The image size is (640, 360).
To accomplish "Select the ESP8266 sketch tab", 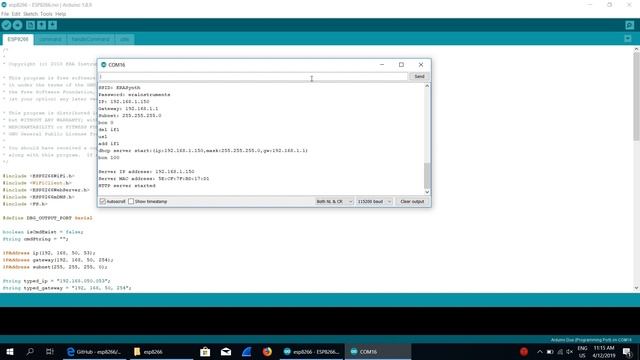I will [18, 39].
